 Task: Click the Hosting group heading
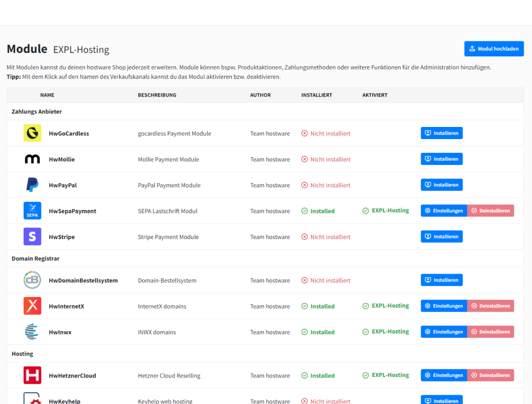(x=23, y=354)
